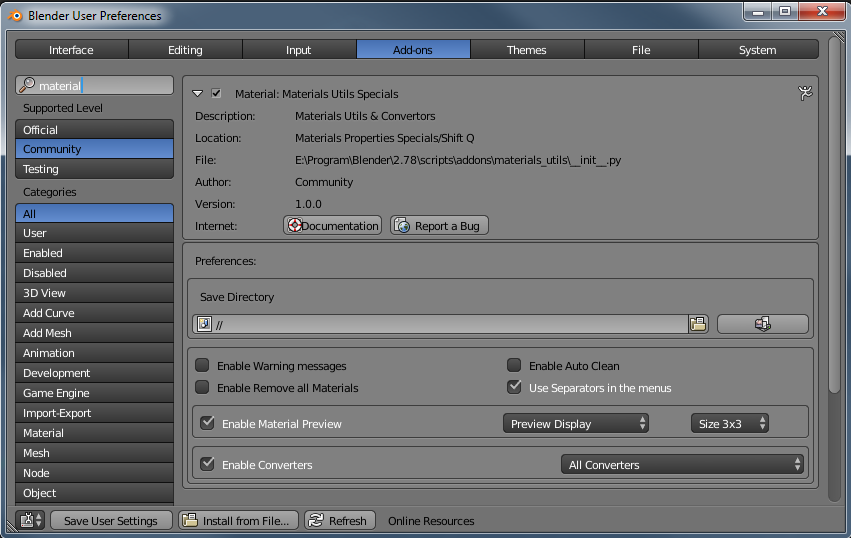851x538 pixels.
Task: Enable Warning messages checkbox
Action: 202,365
